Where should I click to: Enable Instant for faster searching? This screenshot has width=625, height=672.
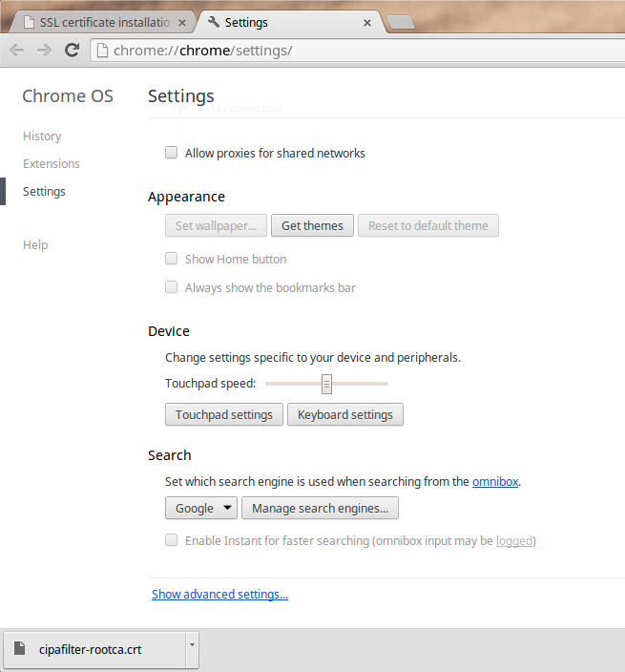point(172,540)
